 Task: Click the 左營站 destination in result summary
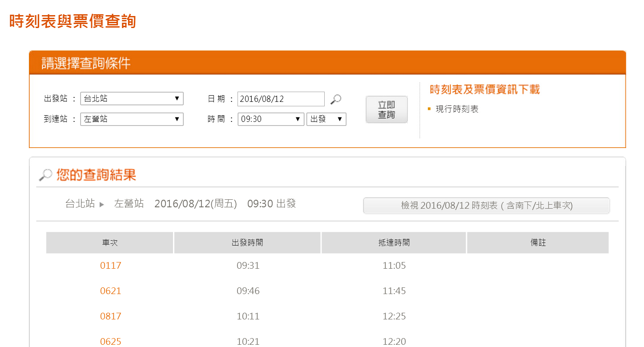[129, 204]
